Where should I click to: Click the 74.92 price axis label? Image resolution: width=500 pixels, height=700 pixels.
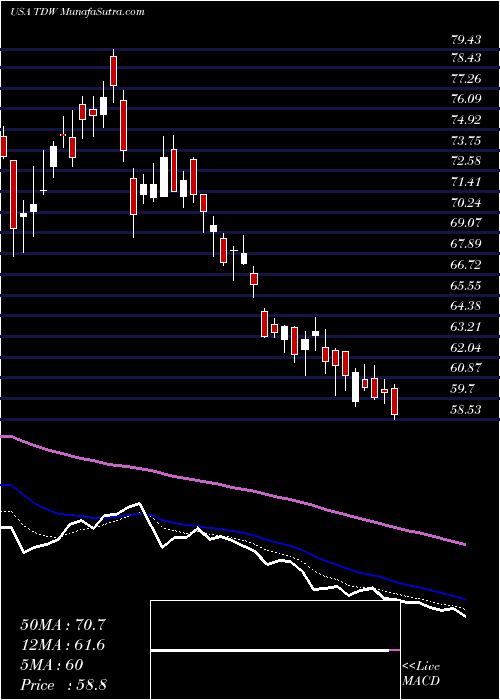click(466, 120)
